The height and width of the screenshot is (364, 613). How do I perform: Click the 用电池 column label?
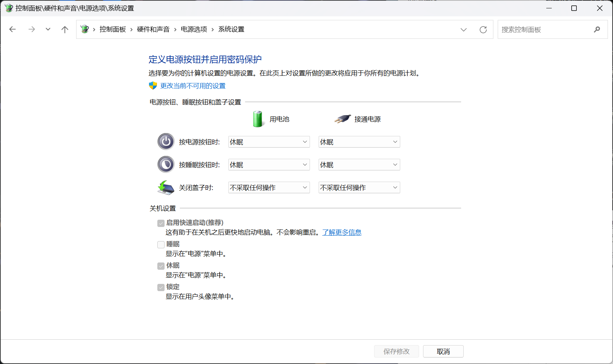point(279,119)
